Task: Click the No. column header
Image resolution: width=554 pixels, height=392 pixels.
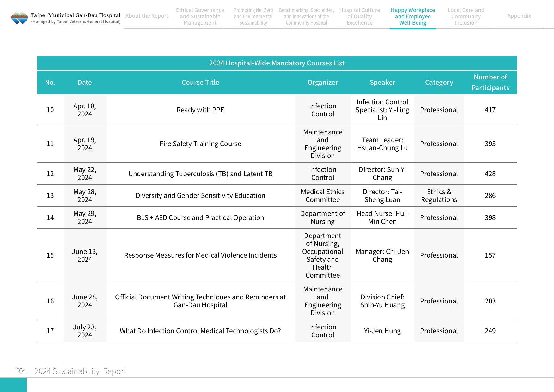Action: (x=50, y=82)
